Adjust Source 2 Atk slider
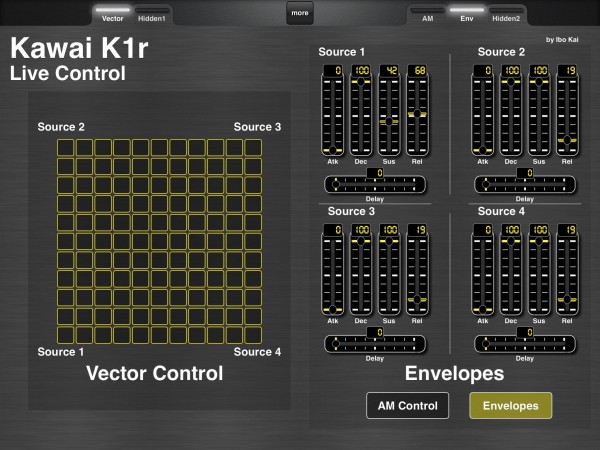Screen dimensions: 600x450 click(x=483, y=116)
